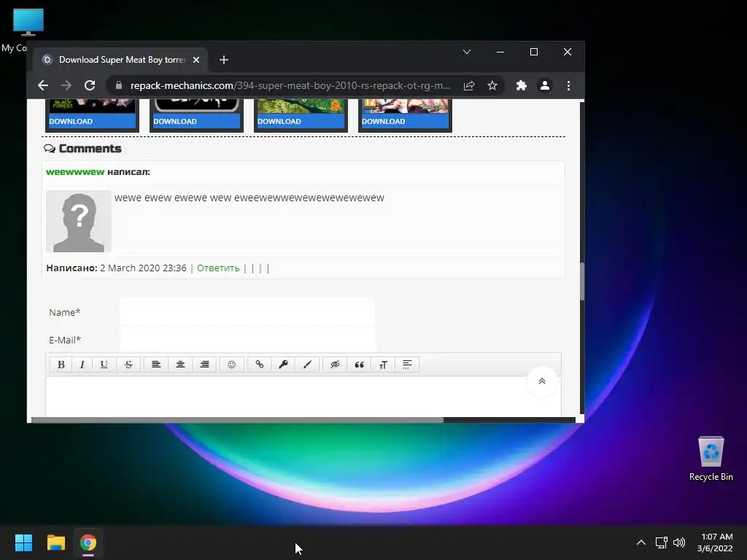View site security lock info
The width and height of the screenshot is (747, 560).
coord(119,86)
